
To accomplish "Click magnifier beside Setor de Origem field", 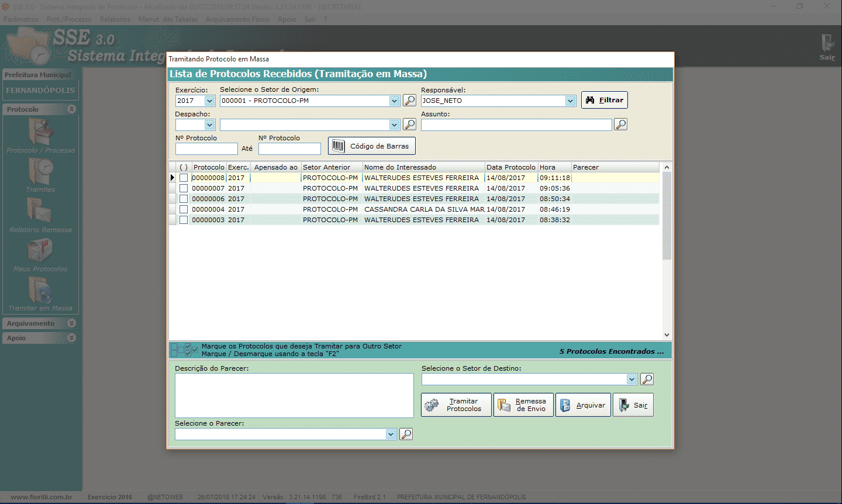I will [x=410, y=101].
